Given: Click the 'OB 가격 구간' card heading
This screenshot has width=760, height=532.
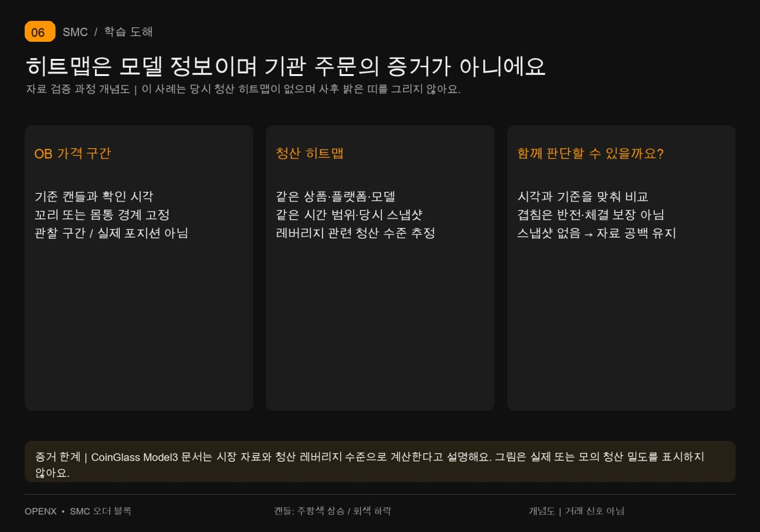Looking at the screenshot, I should pyautogui.click(x=73, y=153).
